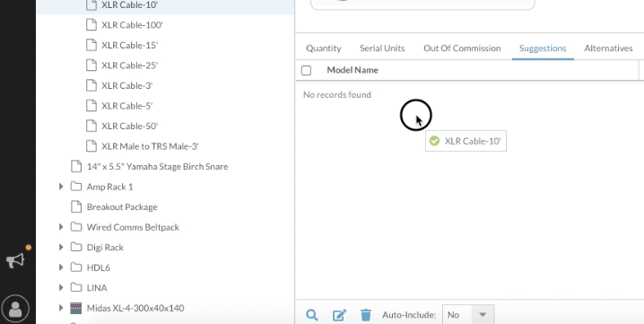Select XLR Cable-100' in the tree
Image resolution: width=644 pixels, height=324 pixels.
[132, 25]
